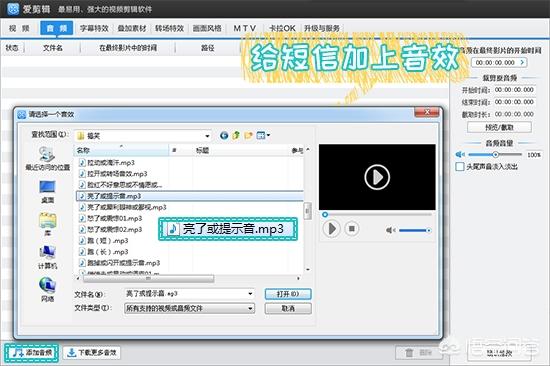The width and height of the screenshot is (550, 366).
Task: Click the start time field 00:00:00.000 at top
Action: [x=495, y=62]
